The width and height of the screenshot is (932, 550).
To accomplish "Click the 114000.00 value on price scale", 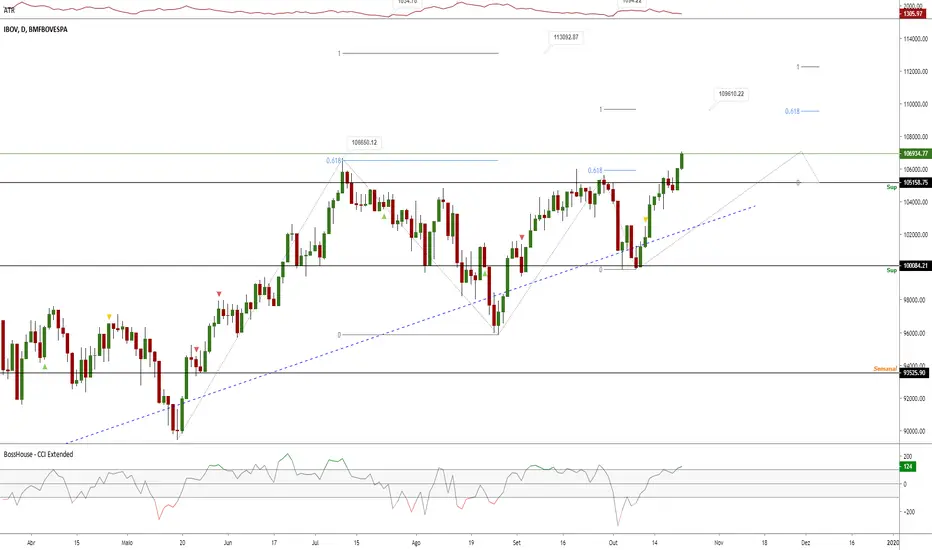I will click(x=915, y=39).
